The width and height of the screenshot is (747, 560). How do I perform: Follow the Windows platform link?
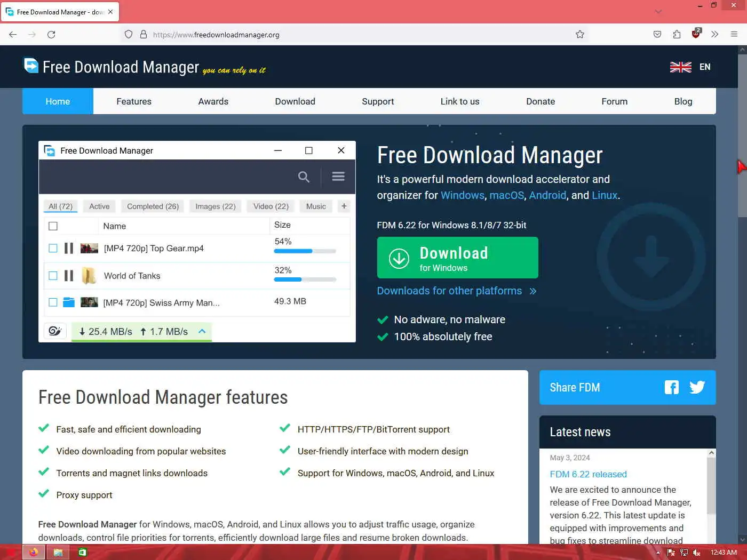[x=463, y=195]
